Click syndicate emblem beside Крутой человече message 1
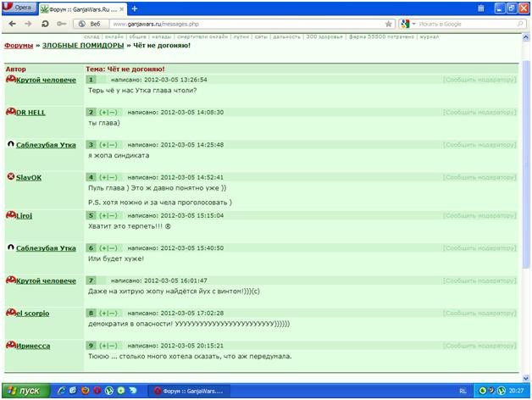 pos(11,79)
